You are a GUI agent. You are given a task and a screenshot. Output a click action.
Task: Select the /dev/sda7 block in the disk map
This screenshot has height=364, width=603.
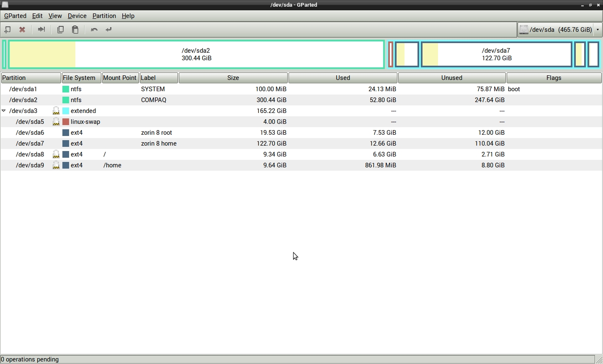pyautogui.click(x=497, y=54)
